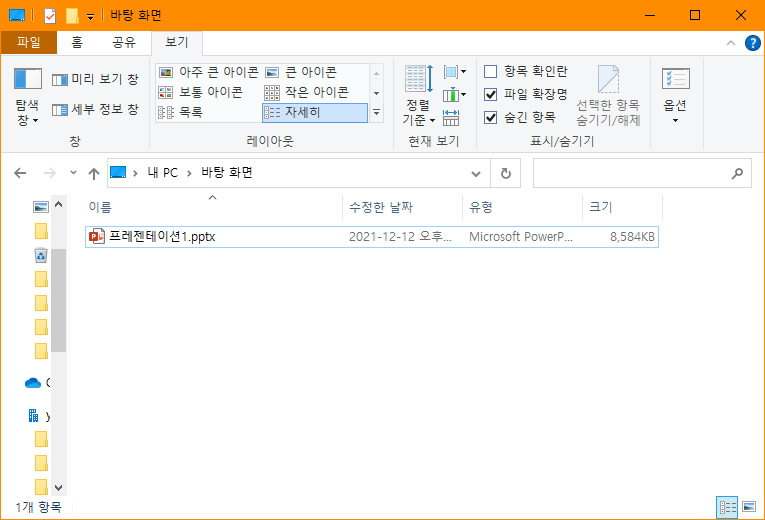The height and width of the screenshot is (520, 765).
Task: Click the Properties quick access icon
Action: click(50, 16)
